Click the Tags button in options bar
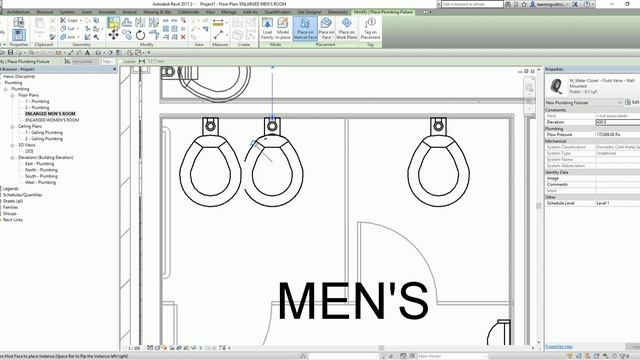 pyautogui.click(x=108, y=61)
